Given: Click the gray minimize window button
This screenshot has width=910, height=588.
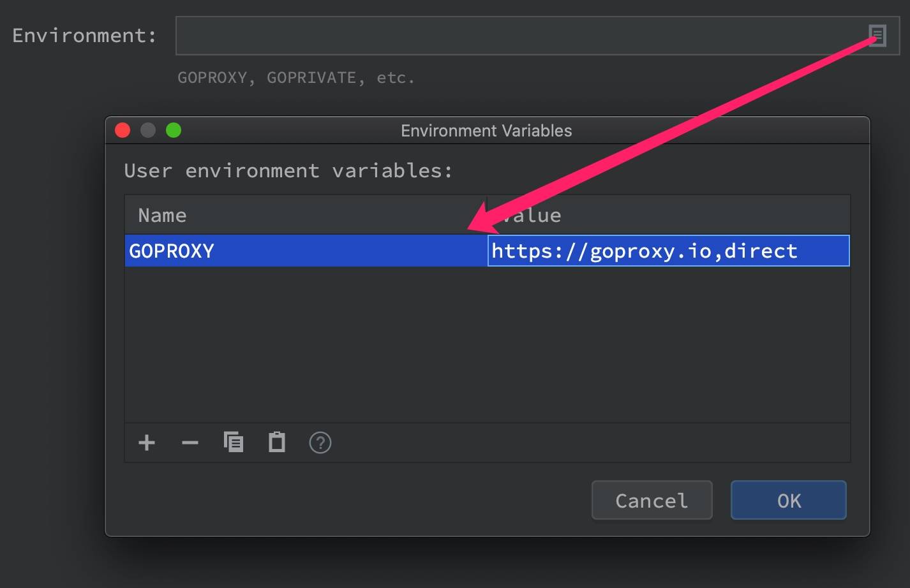Looking at the screenshot, I should [x=148, y=131].
